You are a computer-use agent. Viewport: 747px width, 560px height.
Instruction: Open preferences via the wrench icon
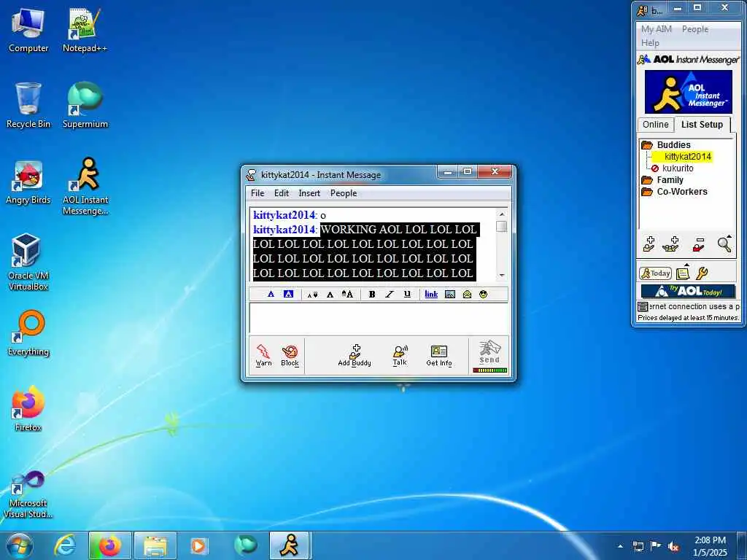coord(702,273)
